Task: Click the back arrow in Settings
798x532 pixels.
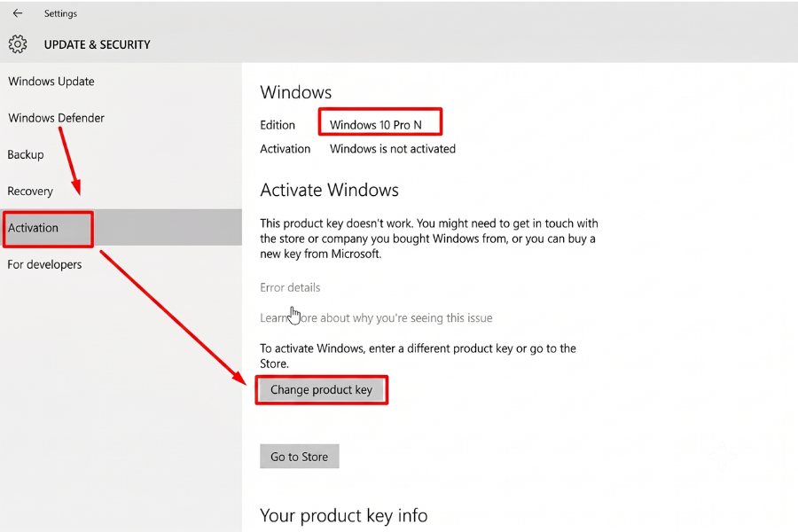Action: tap(18, 13)
